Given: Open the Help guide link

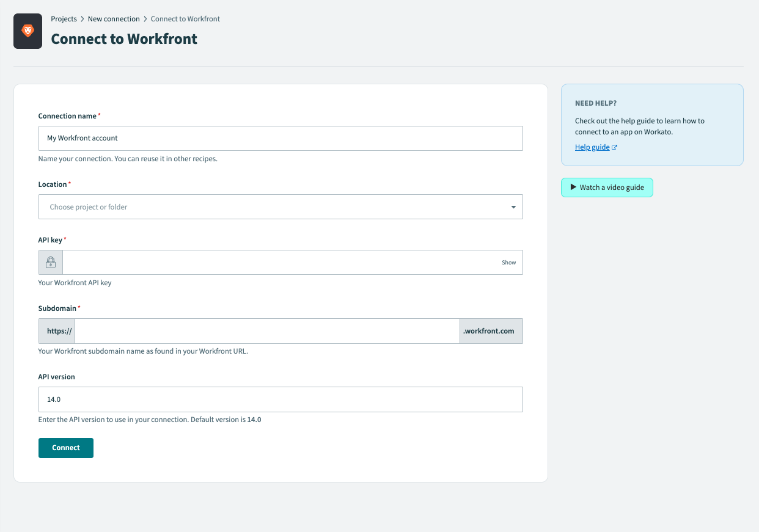Looking at the screenshot, I should pos(591,147).
